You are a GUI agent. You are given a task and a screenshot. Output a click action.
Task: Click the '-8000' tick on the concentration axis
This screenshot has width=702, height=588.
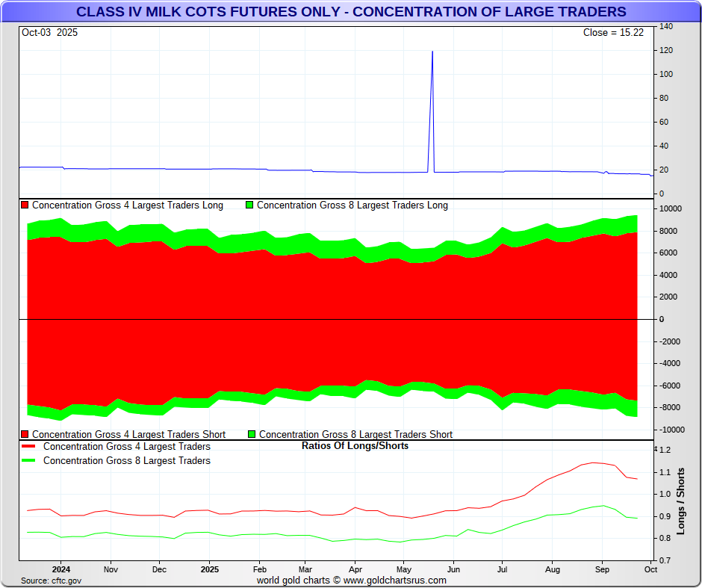[x=669, y=407]
